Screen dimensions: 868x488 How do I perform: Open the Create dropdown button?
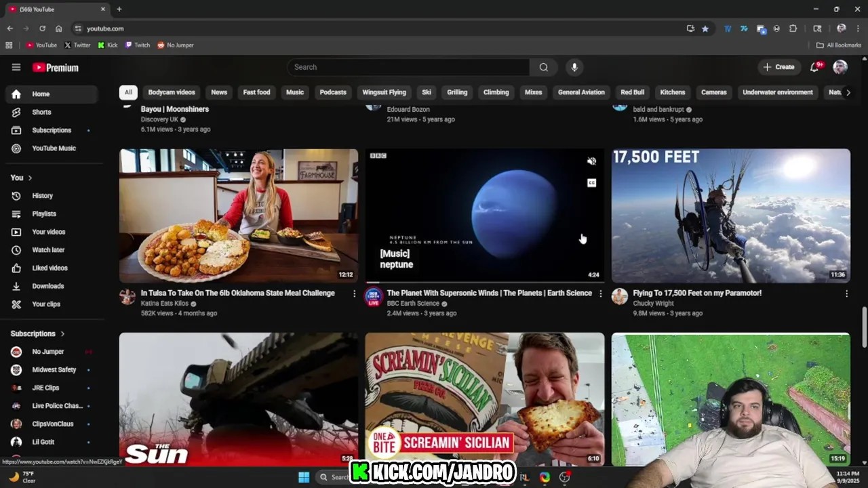click(778, 67)
